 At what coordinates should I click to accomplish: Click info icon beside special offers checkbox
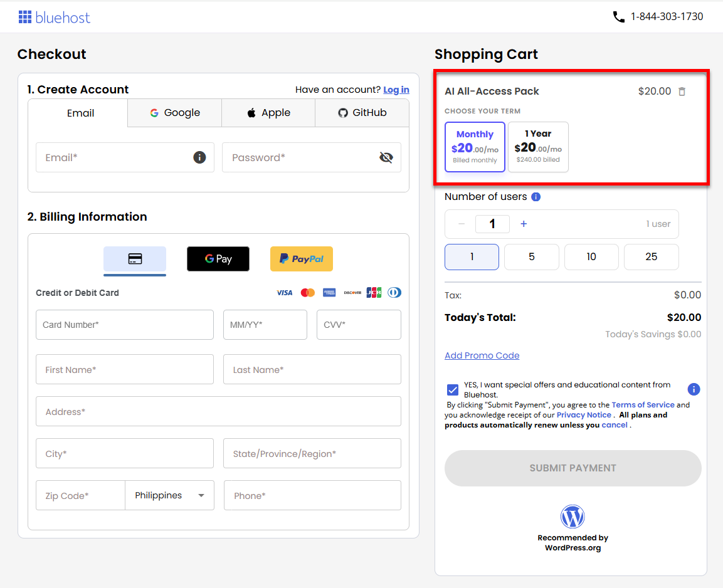click(694, 389)
